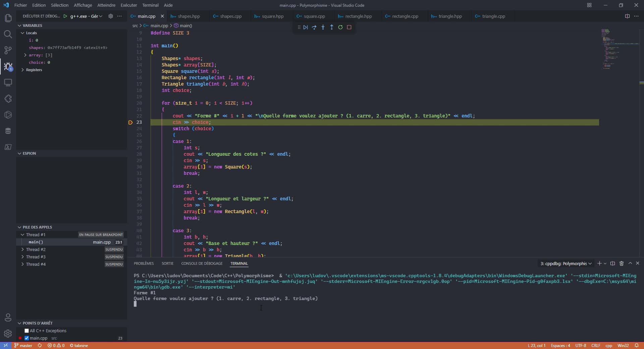The height and width of the screenshot is (349, 644).
Task: Stop the debug session
Action: click(349, 27)
